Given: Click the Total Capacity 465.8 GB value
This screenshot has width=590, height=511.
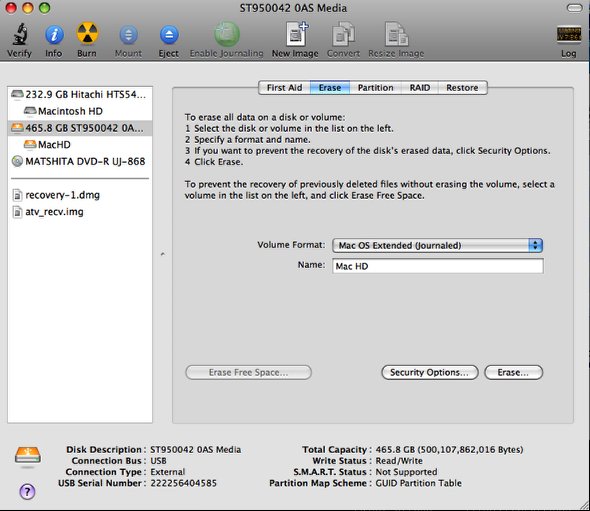Looking at the screenshot, I should click(449, 450).
